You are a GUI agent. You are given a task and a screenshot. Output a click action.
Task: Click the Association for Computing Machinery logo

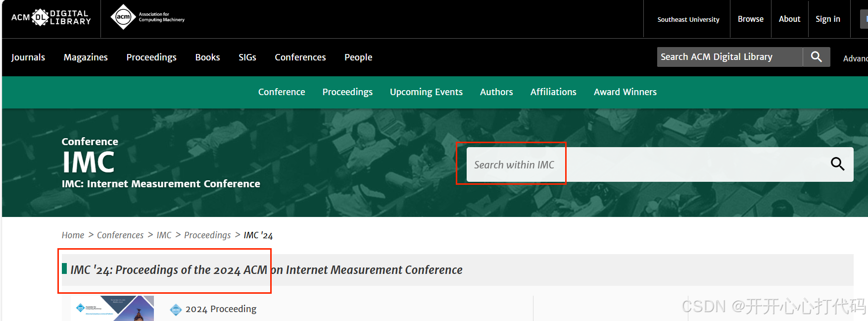pyautogui.click(x=147, y=17)
